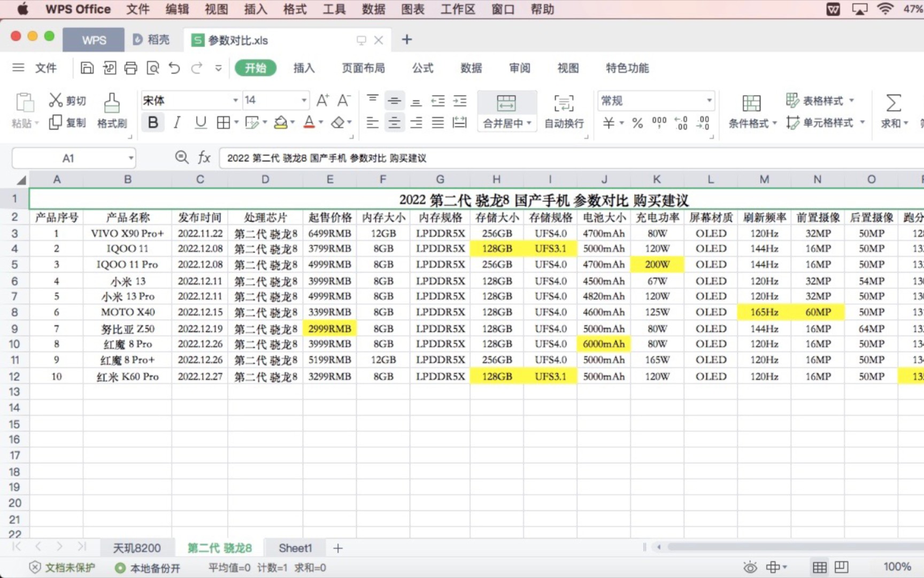Apply red font color icon
The width and height of the screenshot is (924, 578).
pyautogui.click(x=309, y=123)
